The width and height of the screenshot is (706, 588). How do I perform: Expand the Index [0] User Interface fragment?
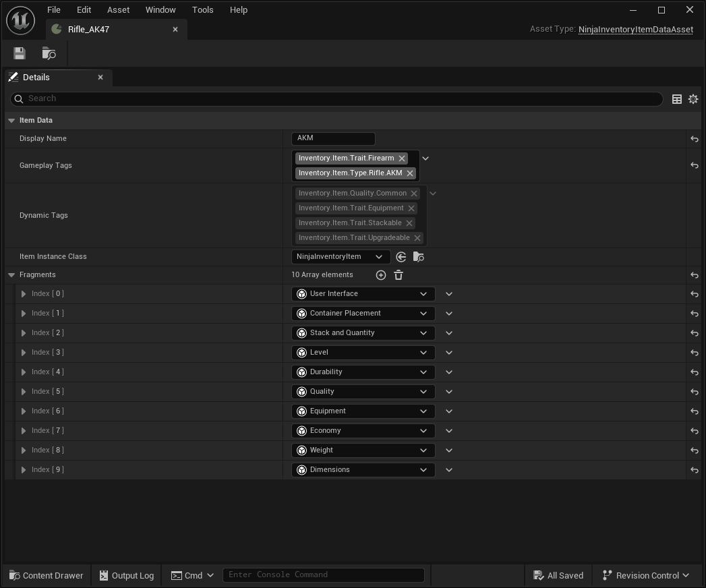[x=26, y=293]
